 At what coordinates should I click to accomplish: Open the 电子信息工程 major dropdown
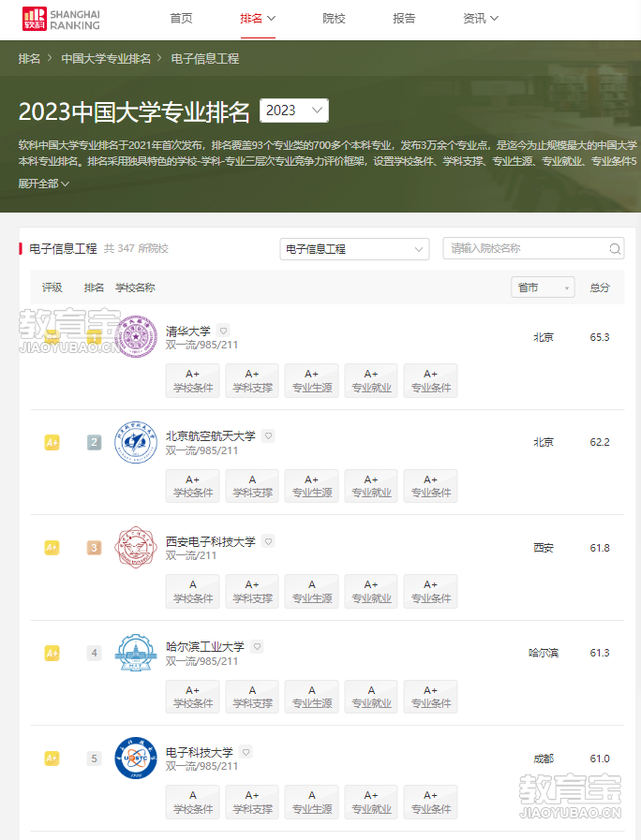354,249
